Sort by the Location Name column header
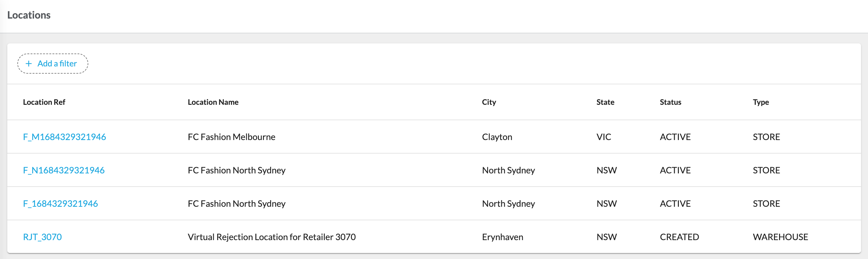 pos(213,102)
